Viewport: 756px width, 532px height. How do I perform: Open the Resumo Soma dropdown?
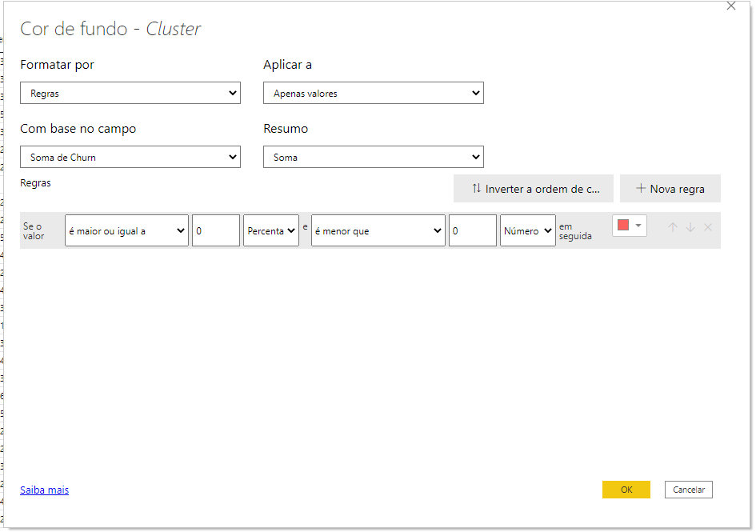[373, 158]
